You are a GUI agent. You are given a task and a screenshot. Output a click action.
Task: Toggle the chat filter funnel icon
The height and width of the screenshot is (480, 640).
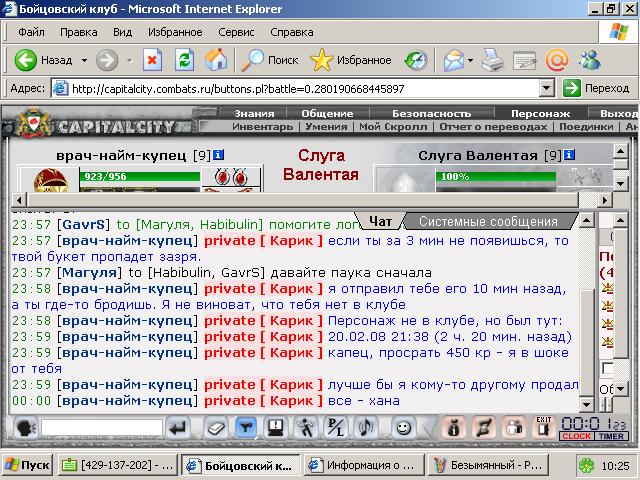coord(245,428)
